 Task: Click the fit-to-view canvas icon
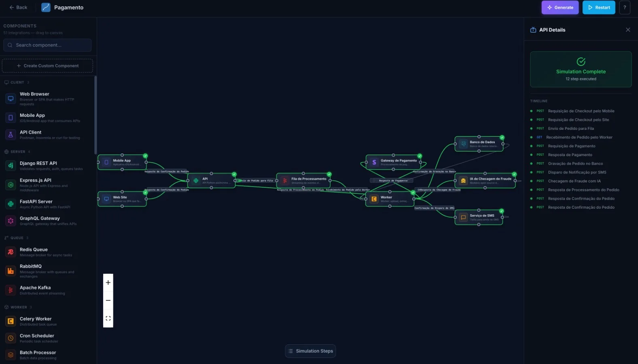108,318
